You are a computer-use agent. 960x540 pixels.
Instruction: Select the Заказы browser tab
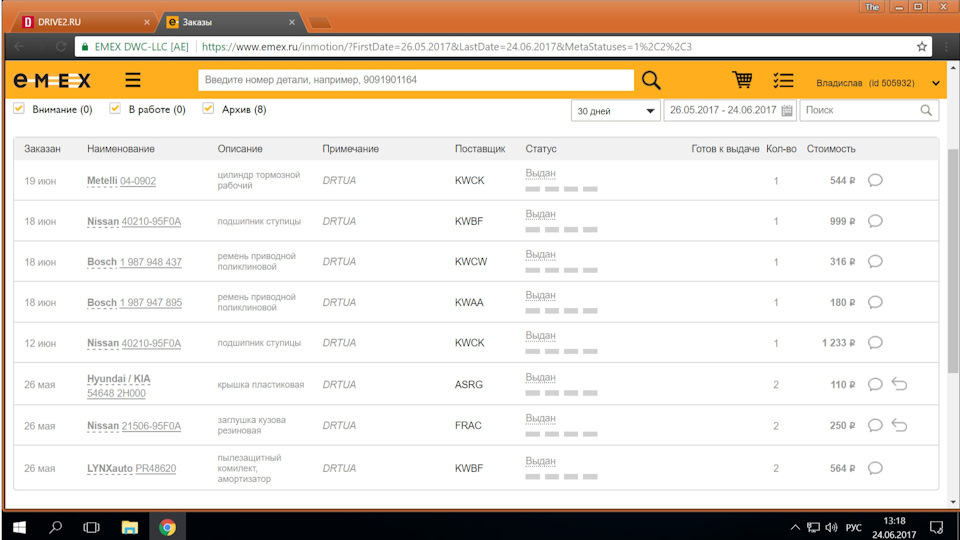[230, 22]
